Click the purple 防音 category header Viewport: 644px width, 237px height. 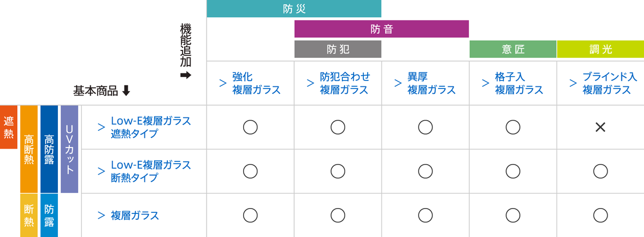(x=382, y=29)
